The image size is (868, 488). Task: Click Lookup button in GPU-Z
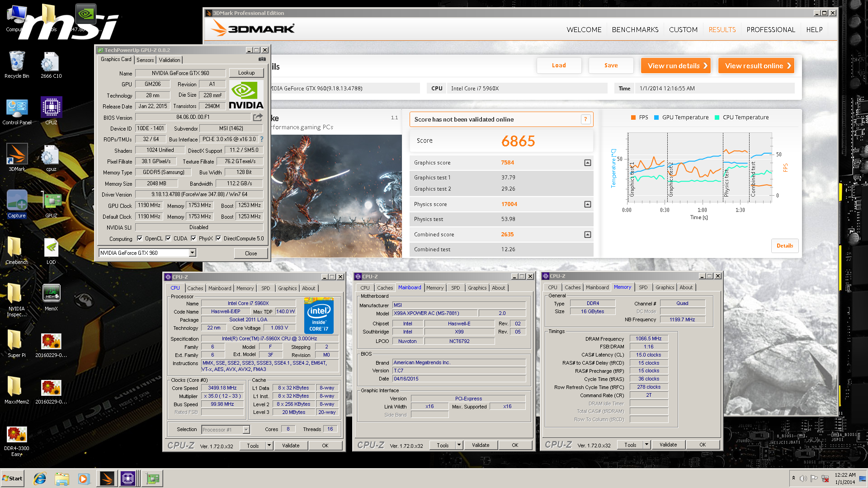246,73
